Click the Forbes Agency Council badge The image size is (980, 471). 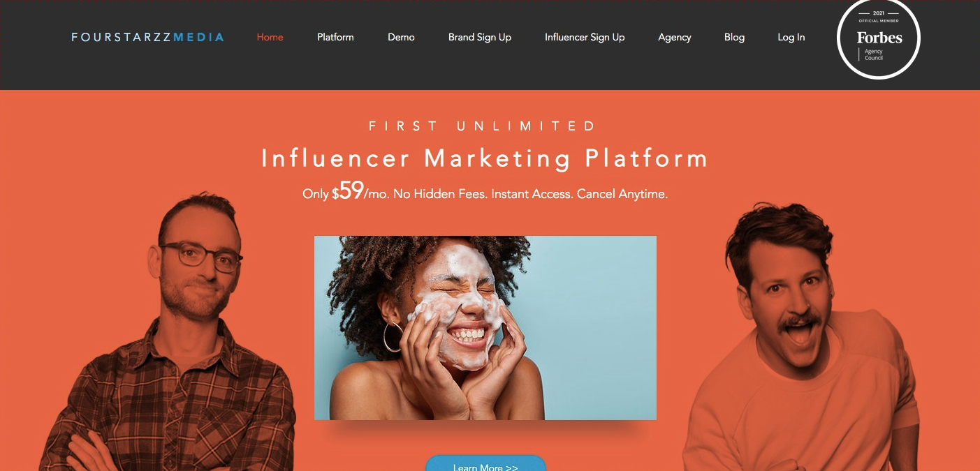879,38
